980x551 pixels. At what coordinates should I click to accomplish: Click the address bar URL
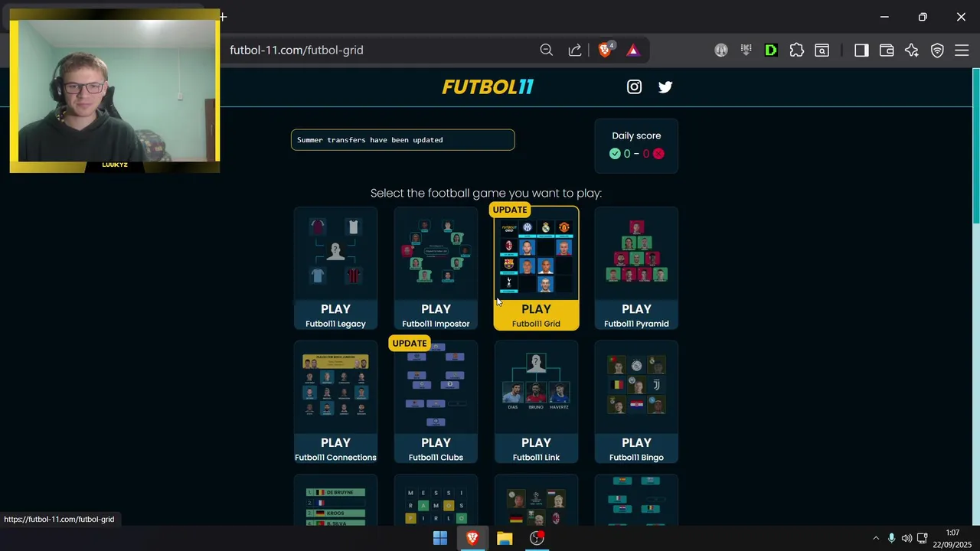(296, 50)
